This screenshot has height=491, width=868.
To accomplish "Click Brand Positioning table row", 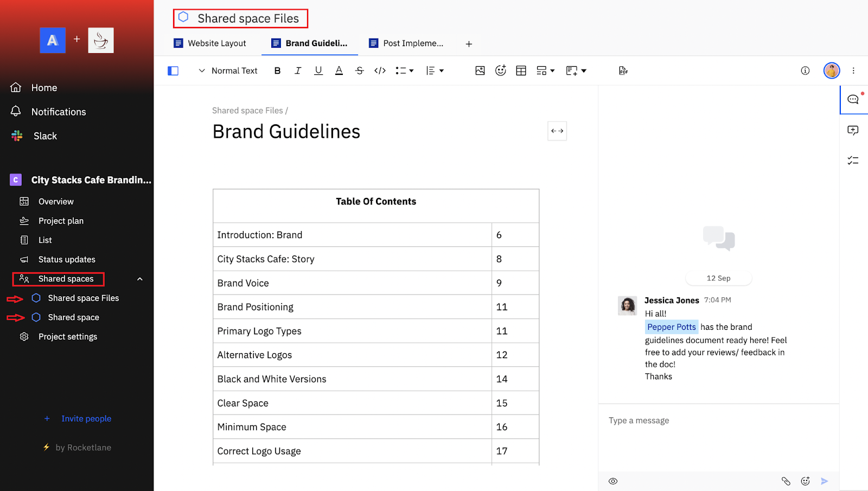I will 376,307.
